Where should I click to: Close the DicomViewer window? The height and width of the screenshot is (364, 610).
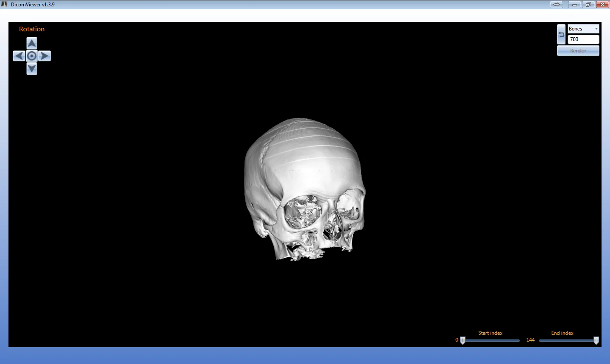602,4
